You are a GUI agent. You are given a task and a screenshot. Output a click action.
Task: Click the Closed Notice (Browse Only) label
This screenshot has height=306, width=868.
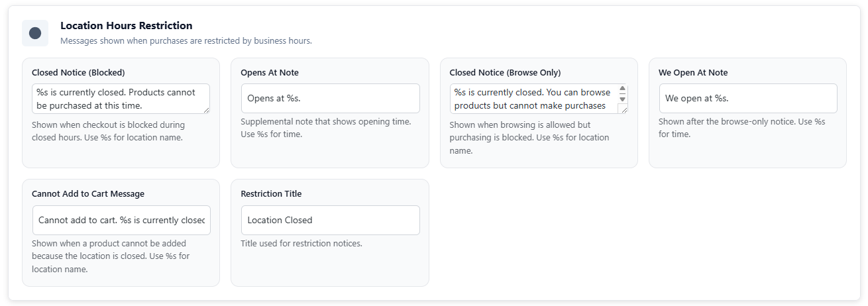tap(505, 73)
